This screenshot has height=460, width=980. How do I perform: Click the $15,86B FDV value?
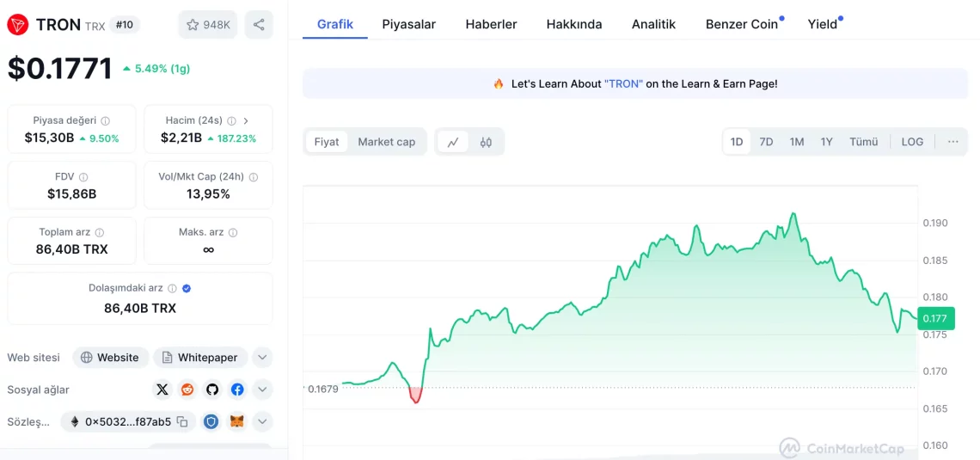click(x=72, y=194)
